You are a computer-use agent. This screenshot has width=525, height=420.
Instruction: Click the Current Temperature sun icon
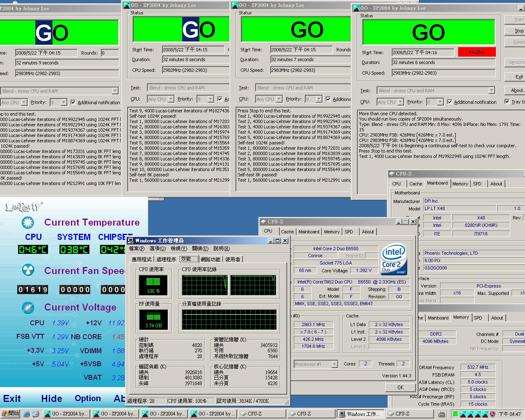coord(28,223)
